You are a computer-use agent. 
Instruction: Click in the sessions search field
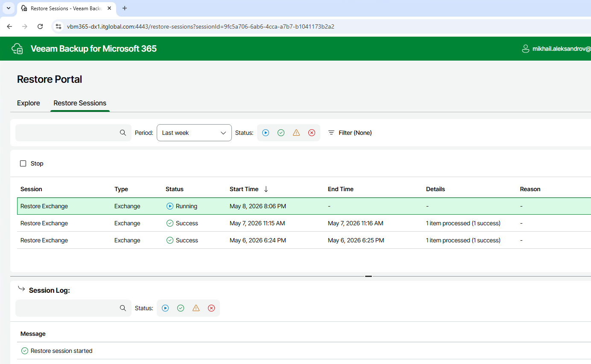point(73,133)
